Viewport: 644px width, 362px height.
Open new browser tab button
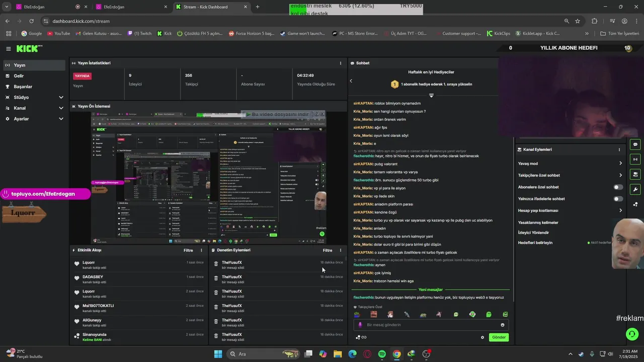(x=258, y=7)
